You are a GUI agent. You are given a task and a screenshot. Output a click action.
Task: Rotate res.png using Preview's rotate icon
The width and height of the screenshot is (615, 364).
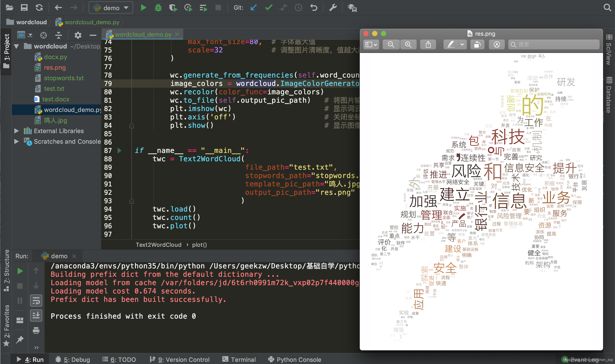(x=477, y=44)
